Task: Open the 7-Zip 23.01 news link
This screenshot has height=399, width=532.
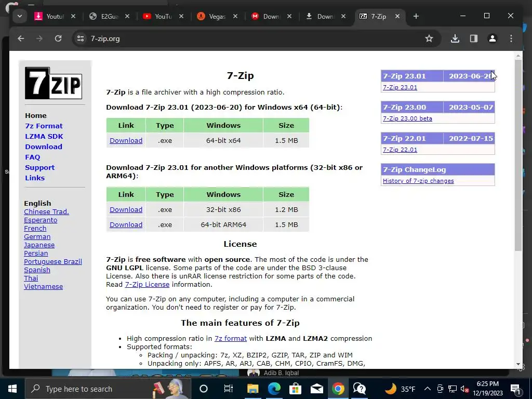Action: (x=400, y=87)
